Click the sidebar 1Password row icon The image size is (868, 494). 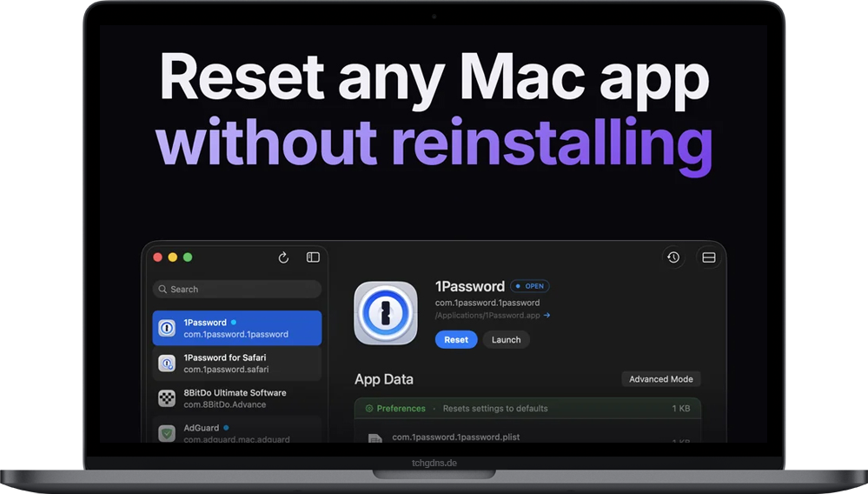pyautogui.click(x=167, y=328)
